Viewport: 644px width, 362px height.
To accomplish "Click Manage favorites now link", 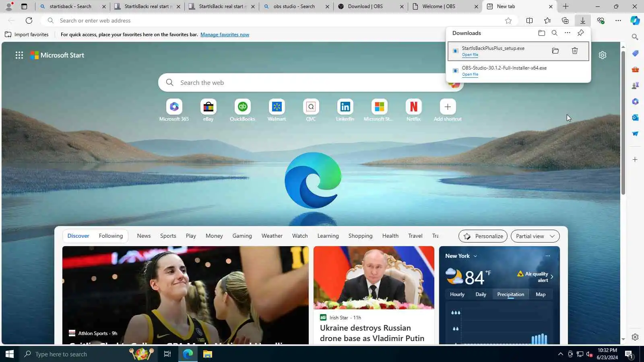I will tap(225, 35).
